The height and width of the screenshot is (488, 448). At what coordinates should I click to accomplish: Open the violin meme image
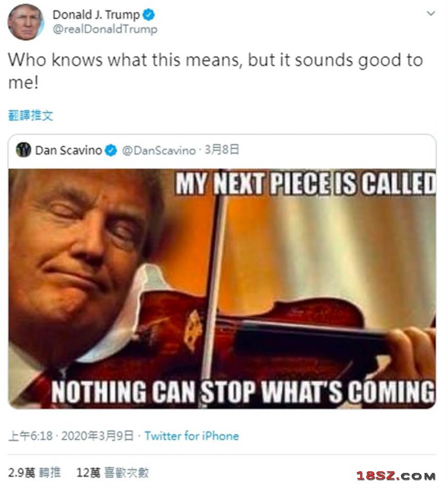point(222,288)
